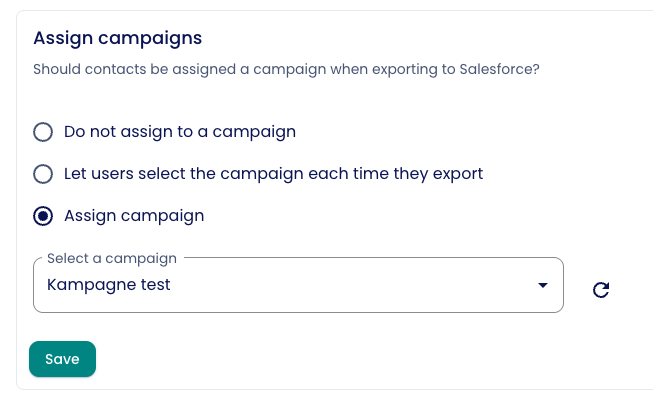The width and height of the screenshot is (653, 406).
Task: Click the "Let users select the campaign each time" label
Action: (273, 174)
